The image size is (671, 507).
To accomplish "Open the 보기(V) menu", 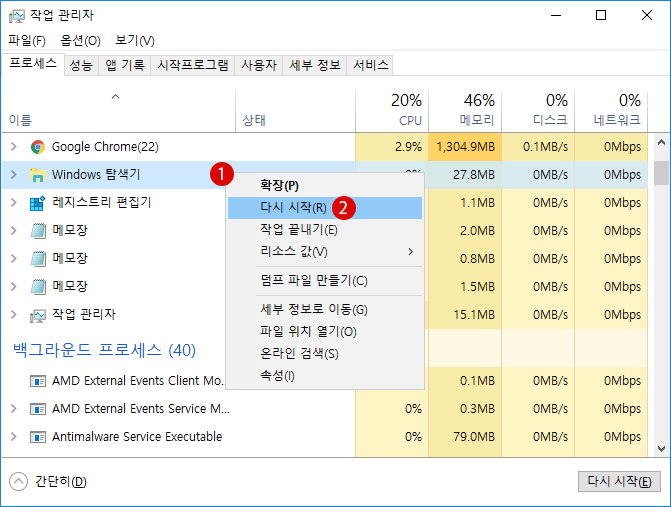I will [x=135, y=41].
